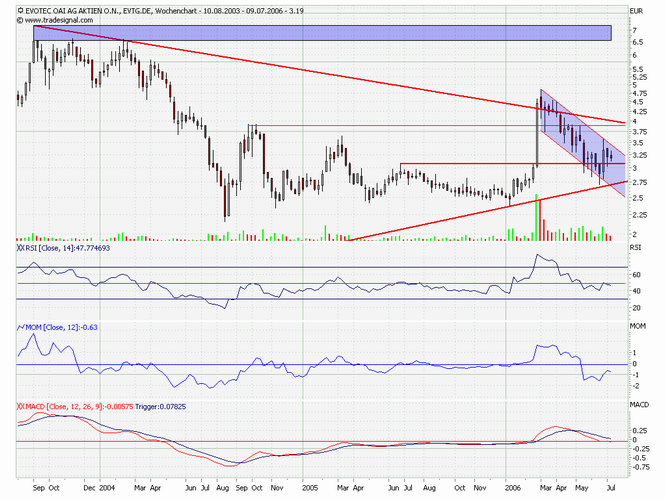The image size is (666, 499).
Task: Click the blue resistance zone rectangle at top
Action: 322,33
